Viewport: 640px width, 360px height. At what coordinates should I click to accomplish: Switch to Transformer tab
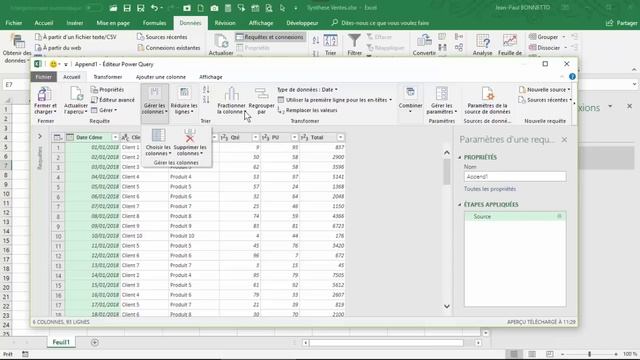(x=108, y=77)
